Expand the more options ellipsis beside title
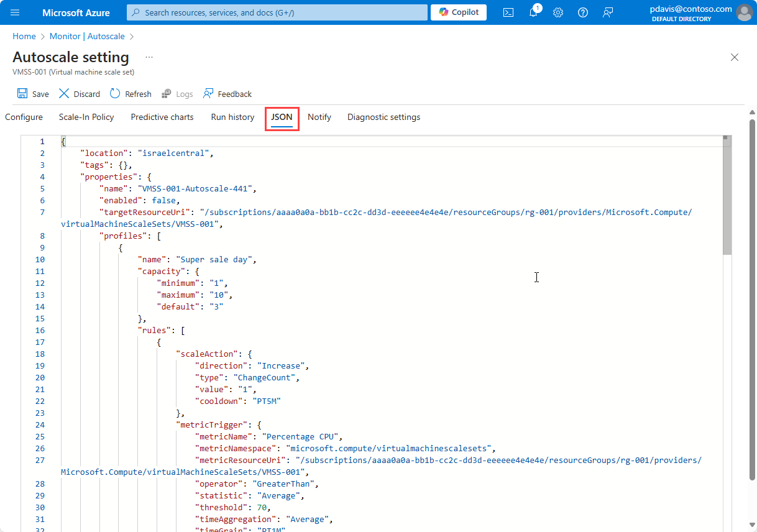757x532 pixels. click(x=149, y=57)
